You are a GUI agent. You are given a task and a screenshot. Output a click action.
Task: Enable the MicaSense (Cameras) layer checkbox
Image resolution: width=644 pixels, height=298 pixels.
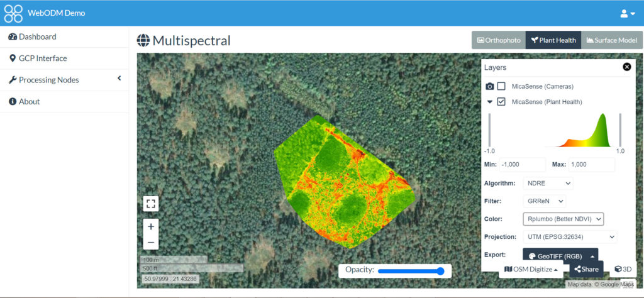pos(501,86)
